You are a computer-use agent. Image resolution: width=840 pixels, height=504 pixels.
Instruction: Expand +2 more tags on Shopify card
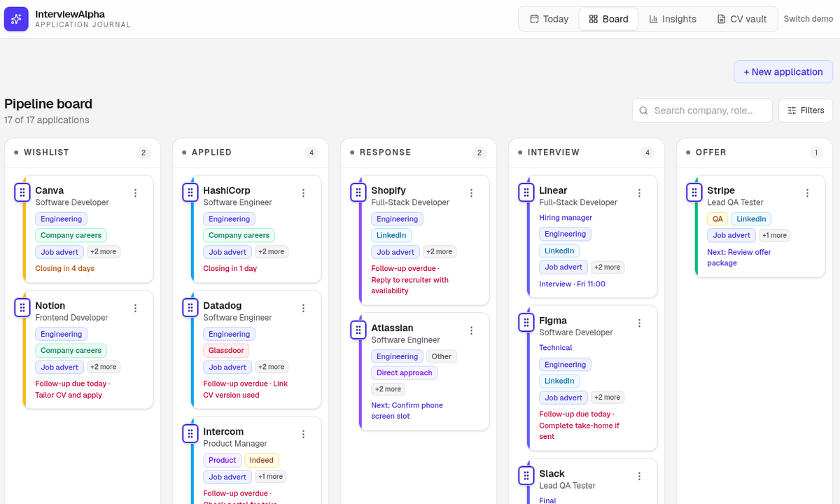[x=440, y=251]
